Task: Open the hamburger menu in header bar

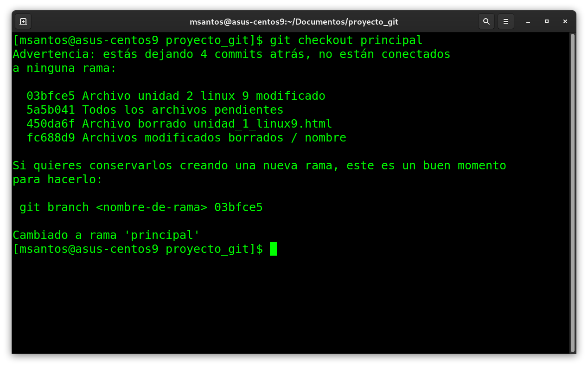Action: pos(506,21)
